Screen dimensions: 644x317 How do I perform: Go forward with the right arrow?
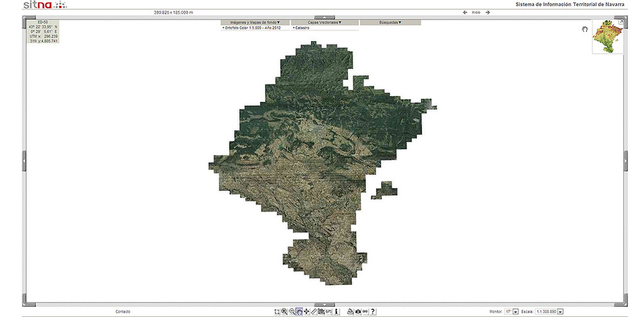[x=488, y=12]
